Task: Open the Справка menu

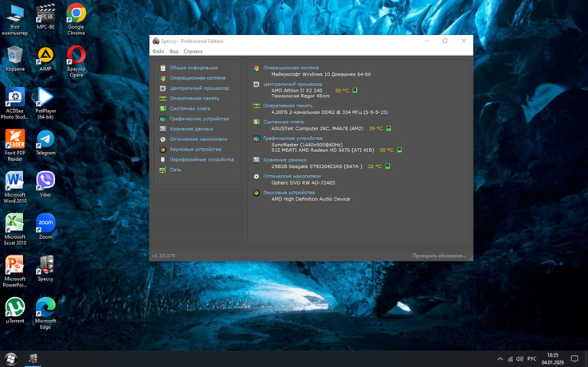Action: (193, 52)
